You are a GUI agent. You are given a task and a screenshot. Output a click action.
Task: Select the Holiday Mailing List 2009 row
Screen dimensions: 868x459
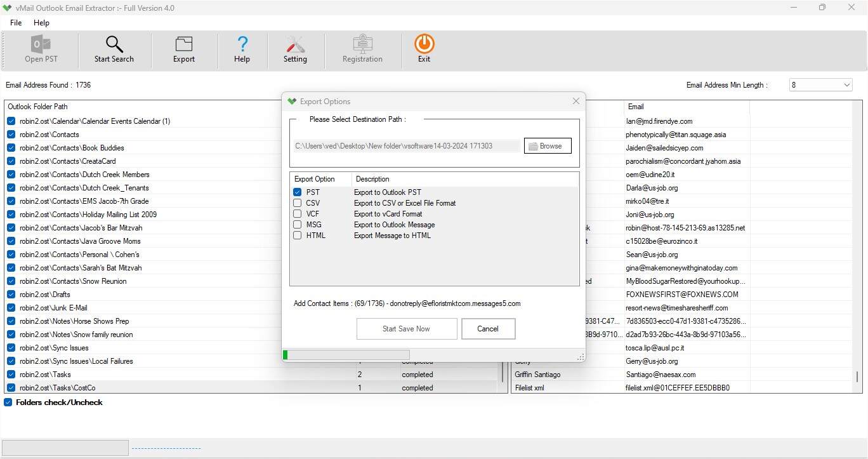[x=88, y=215]
